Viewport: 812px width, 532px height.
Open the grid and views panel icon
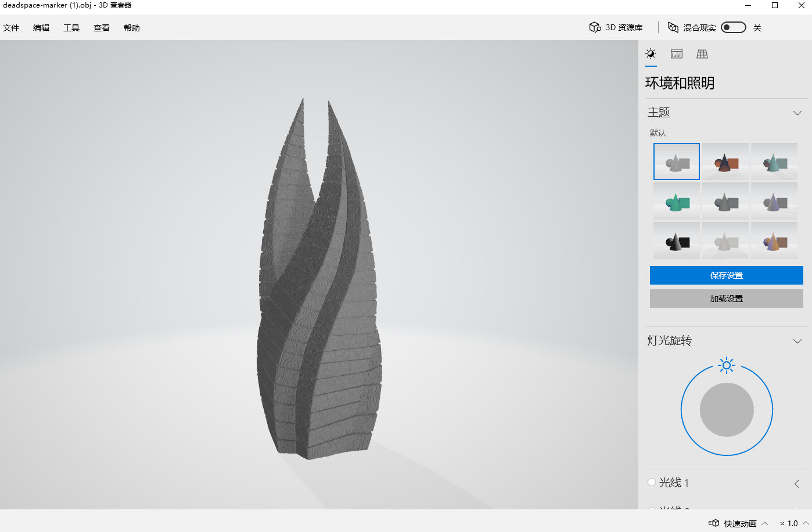pyautogui.click(x=702, y=54)
